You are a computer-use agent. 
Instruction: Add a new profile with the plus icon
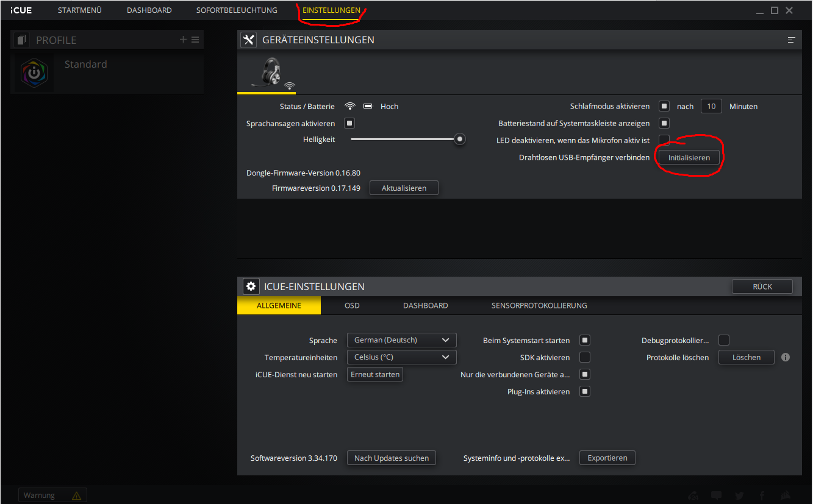point(183,40)
